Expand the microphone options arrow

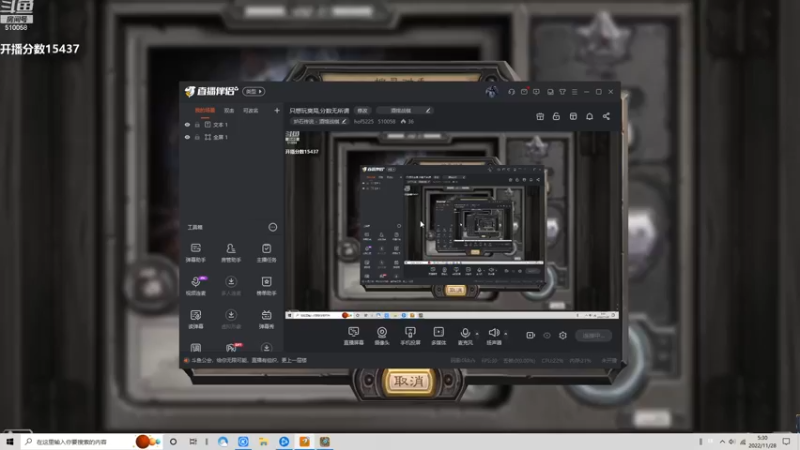tap(477, 334)
